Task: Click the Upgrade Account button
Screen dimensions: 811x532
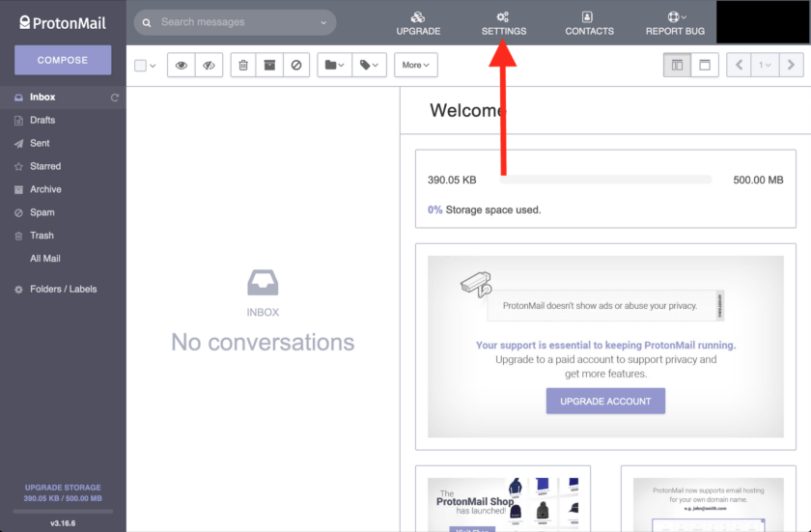Action: click(x=605, y=402)
